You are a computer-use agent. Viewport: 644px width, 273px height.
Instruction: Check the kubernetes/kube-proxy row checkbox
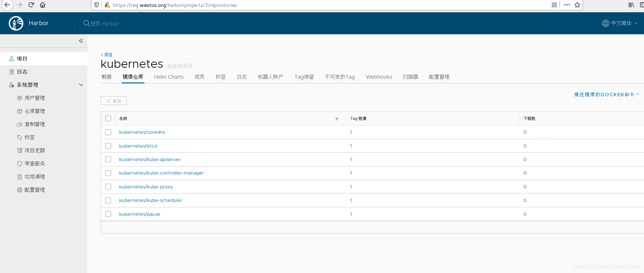(108, 187)
